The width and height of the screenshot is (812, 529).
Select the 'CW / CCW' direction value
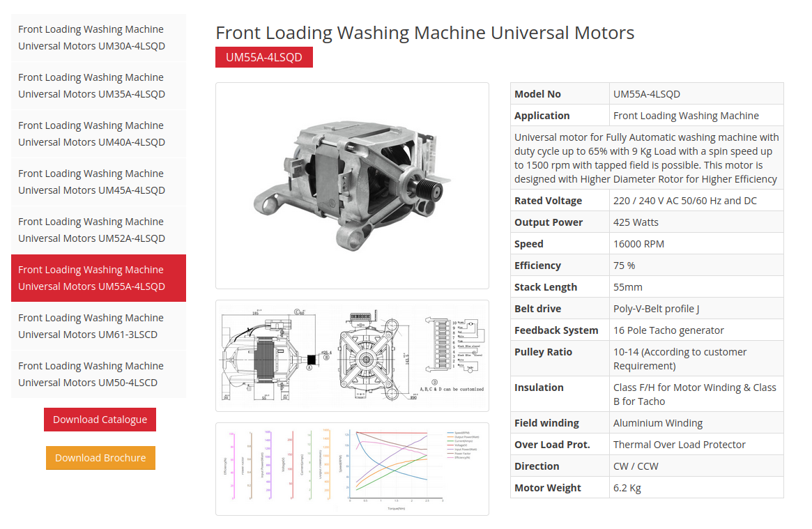636,466
